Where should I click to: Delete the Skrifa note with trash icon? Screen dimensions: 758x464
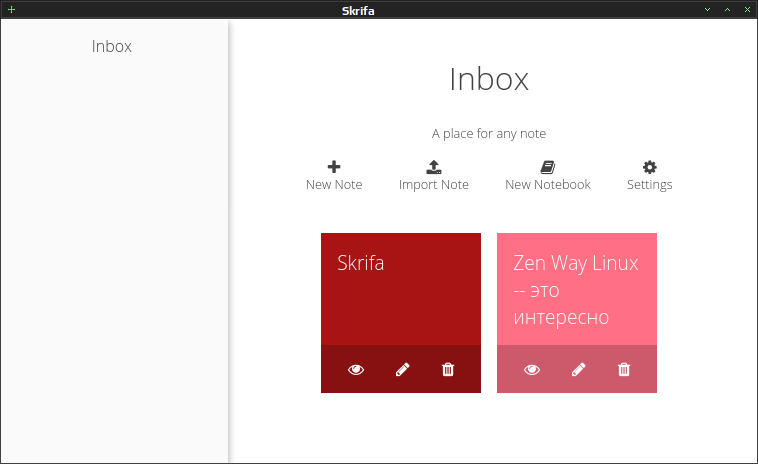[x=448, y=370]
